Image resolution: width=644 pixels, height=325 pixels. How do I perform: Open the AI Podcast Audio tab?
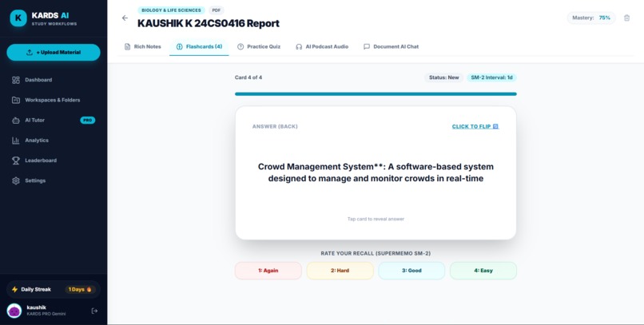point(322,47)
